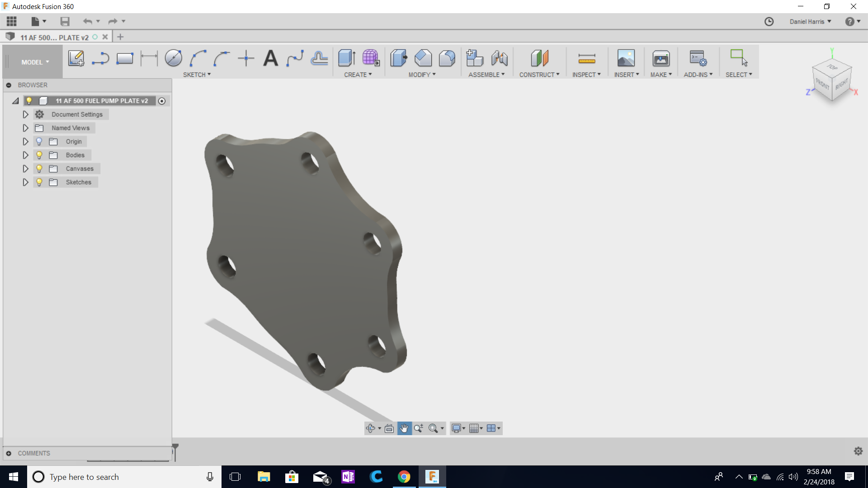868x488 pixels.
Task: Select the Fillet tool in Modify
Action: [x=423, y=59]
